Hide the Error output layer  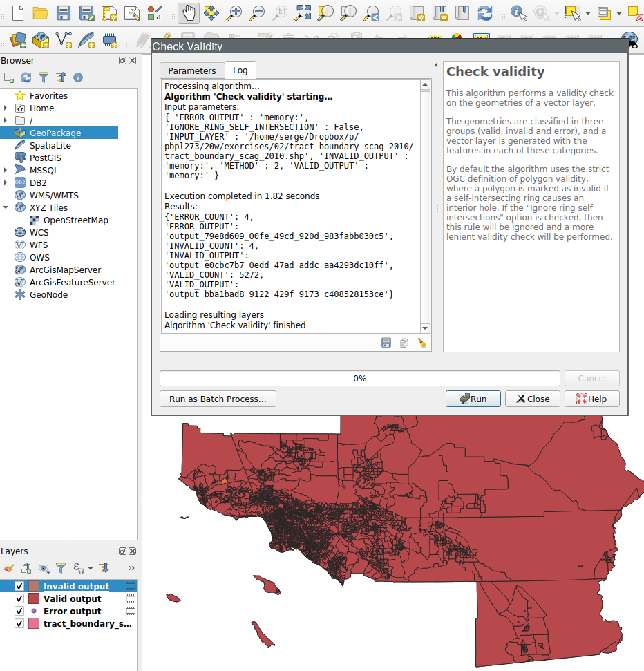[19, 611]
